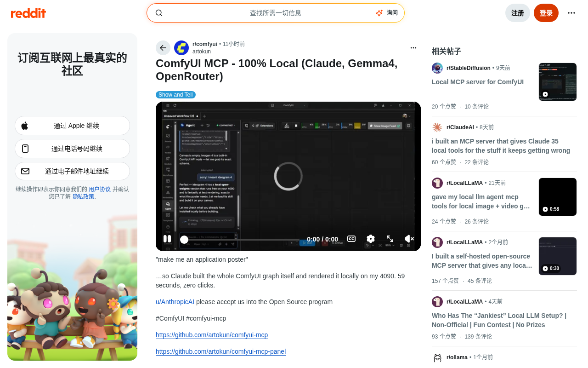
Task: Open the post about 35 local tools
Action: tap(501, 146)
